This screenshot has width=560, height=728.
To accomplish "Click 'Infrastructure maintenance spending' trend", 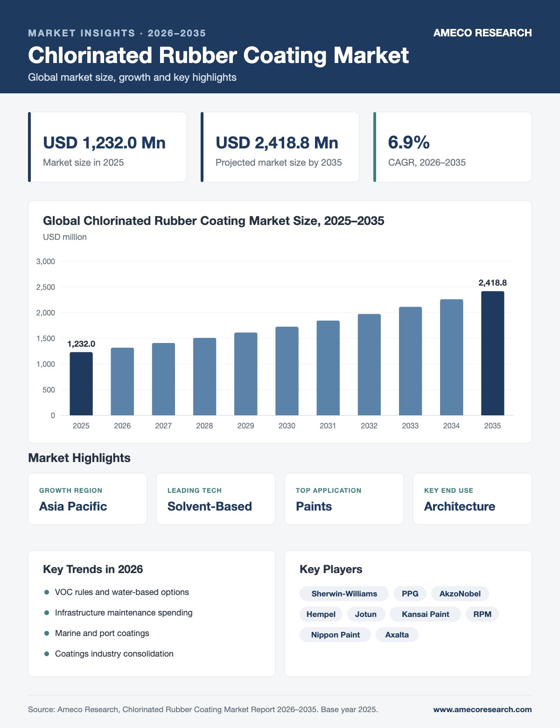I will point(124,613).
